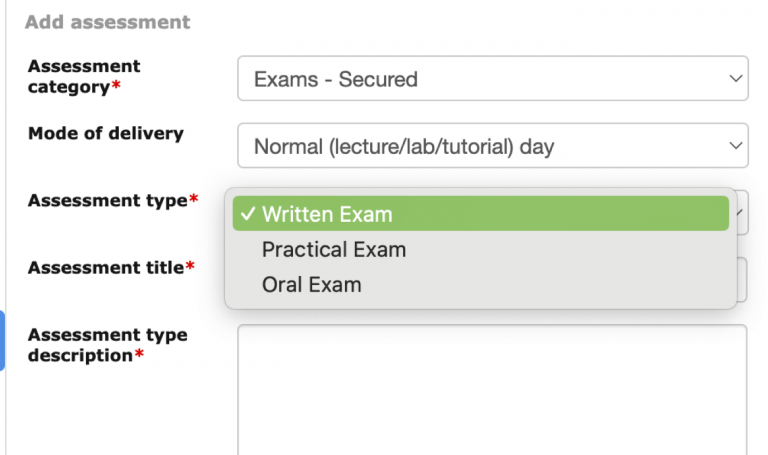The height and width of the screenshot is (455, 768).
Task: Click the red asterisk after Assessment title
Action: pyautogui.click(x=190, y=268)
